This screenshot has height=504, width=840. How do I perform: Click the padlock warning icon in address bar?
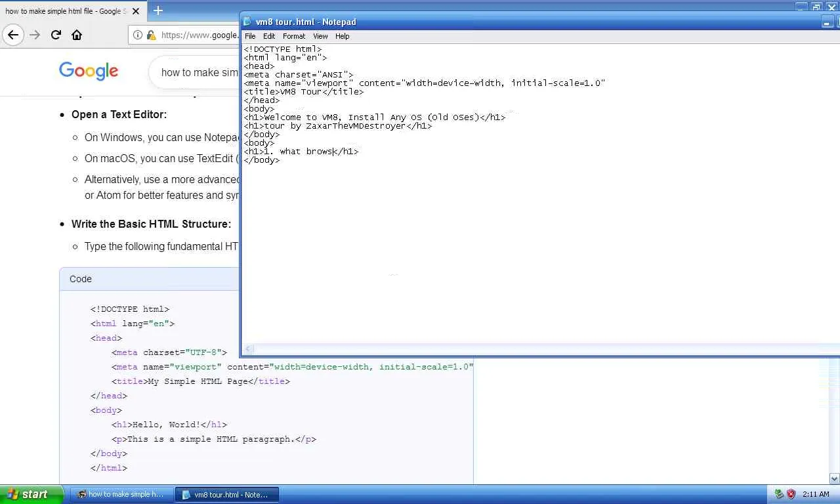tap(151, 35)
